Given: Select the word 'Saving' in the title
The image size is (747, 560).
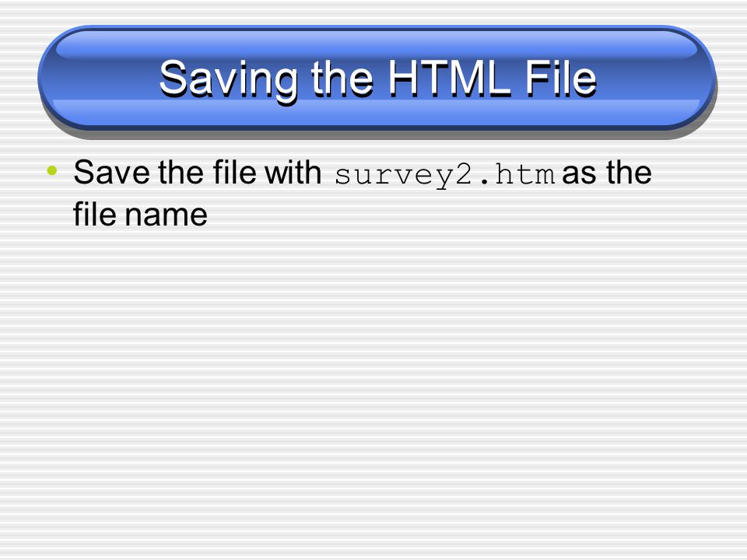Looking at the screenshot, I should [x=229, y=80].
